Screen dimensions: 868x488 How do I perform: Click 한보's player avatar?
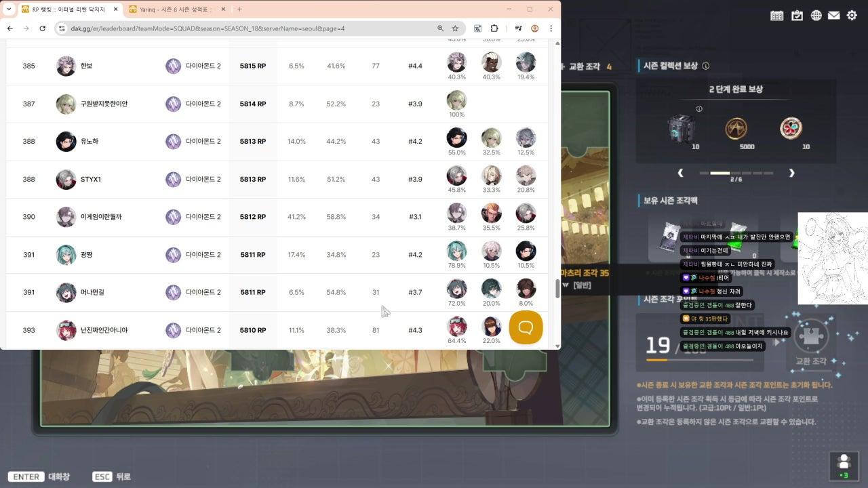tap(66, 66)
